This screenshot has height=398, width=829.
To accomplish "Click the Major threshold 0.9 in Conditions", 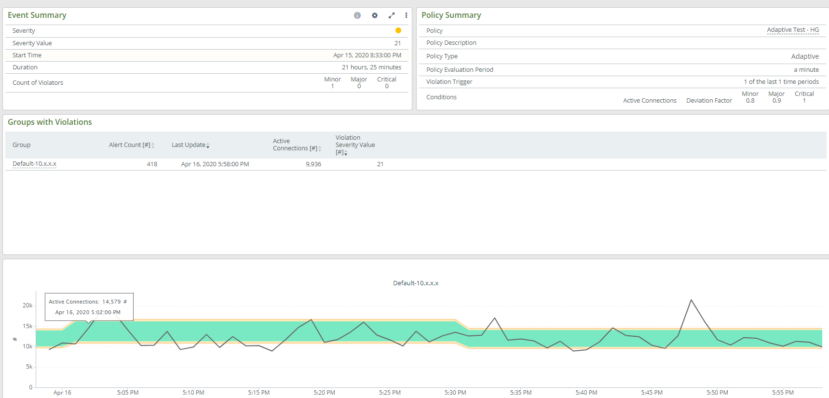I will click(776, 100).
